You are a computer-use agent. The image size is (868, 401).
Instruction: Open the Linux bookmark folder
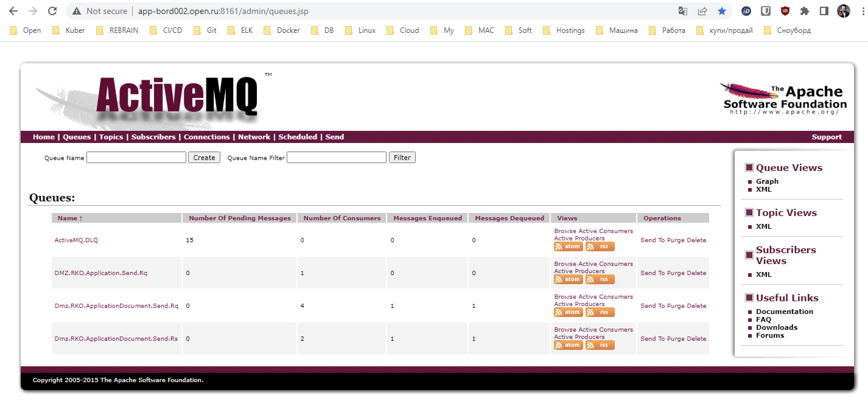pyautogui.click(x=360, y=30)
